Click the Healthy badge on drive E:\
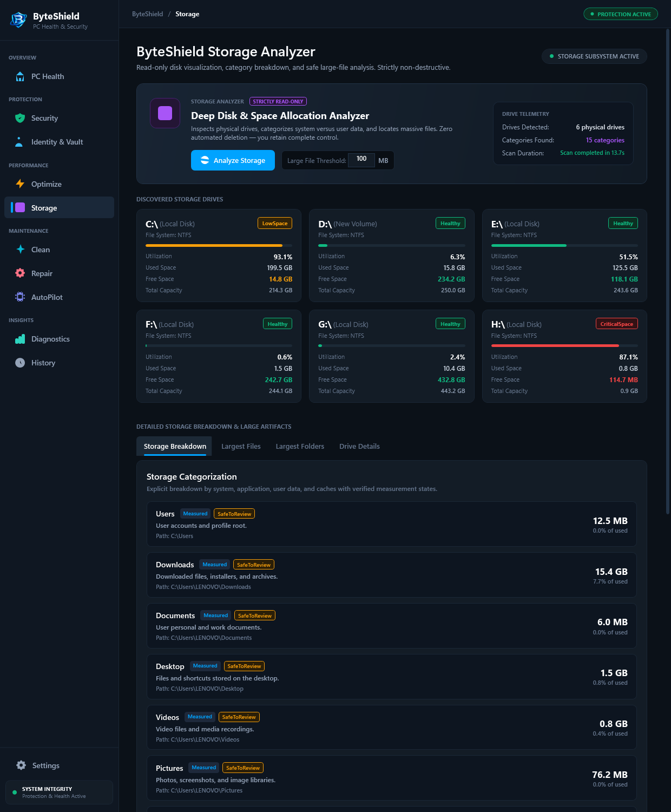This screenshot has height=812, width=671. tap(623, 223)
